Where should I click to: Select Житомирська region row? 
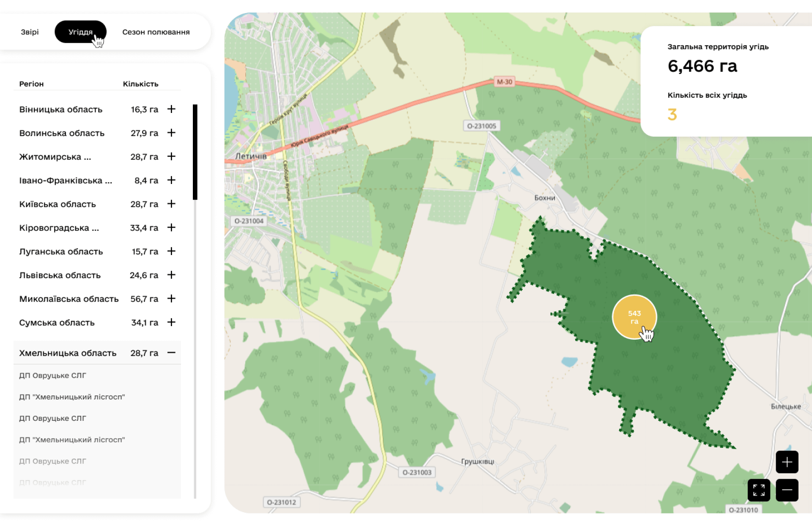click(x=55, y=157)
